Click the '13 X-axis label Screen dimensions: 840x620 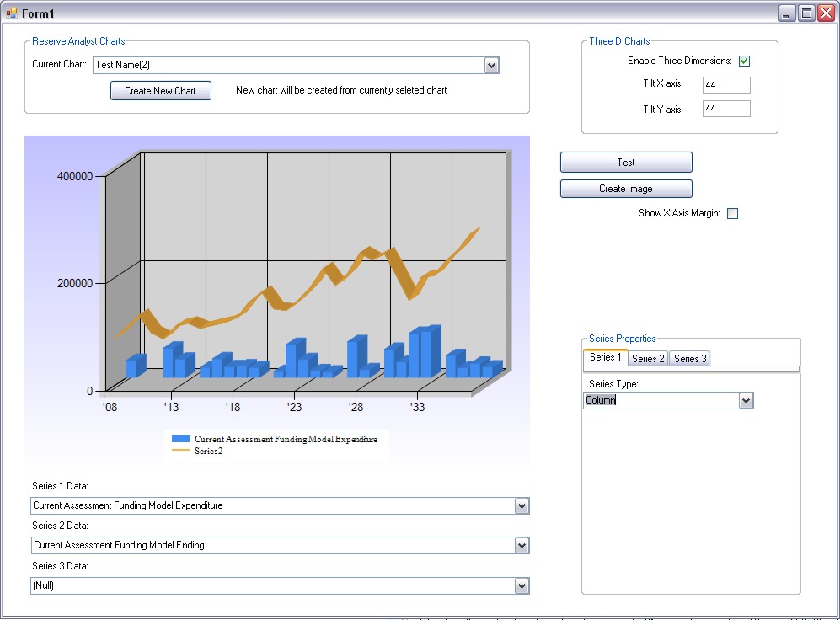pyautogui.click(x=171, y=407)
